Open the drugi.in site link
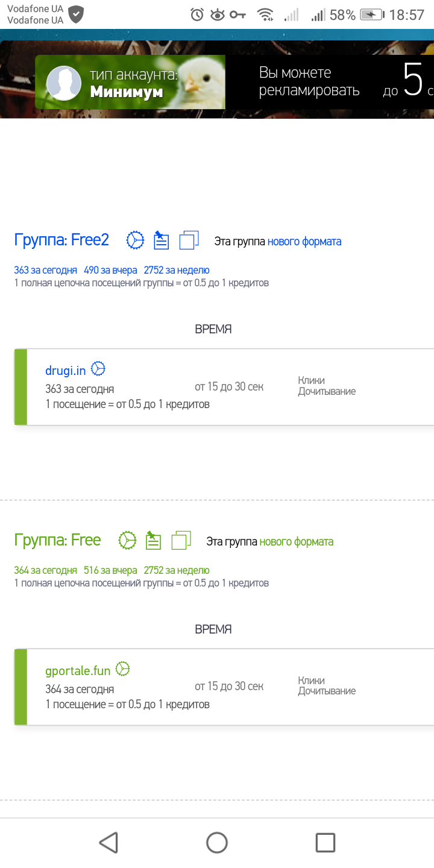Image resolution: width=434 pixels, height=868 pixels. click(66, 370)
